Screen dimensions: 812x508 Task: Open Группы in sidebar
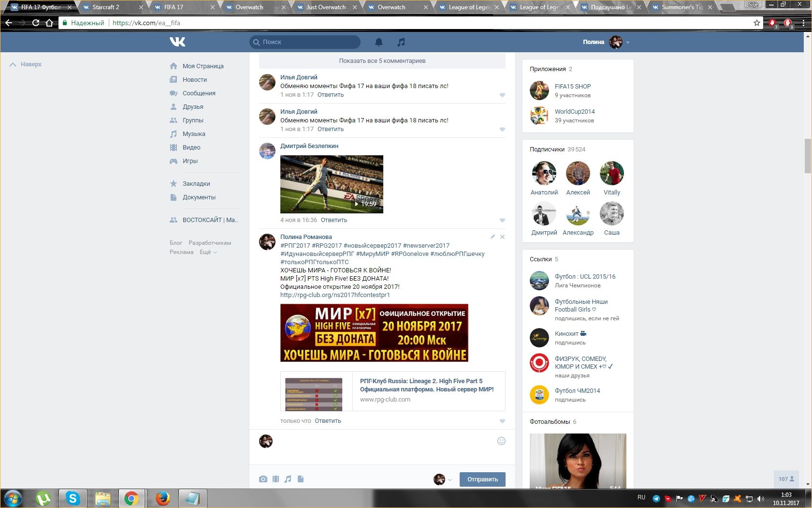tap(193, 120)
